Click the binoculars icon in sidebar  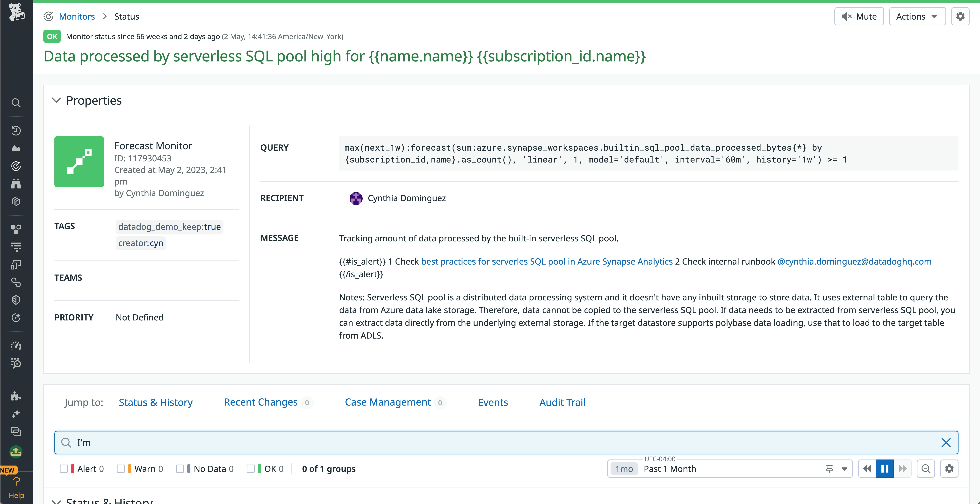point(16,184)
